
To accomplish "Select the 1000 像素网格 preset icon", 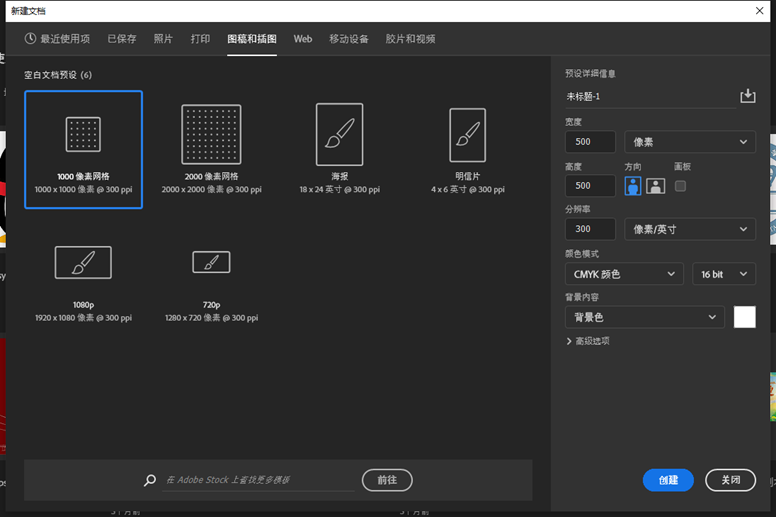I will click(83, 134).
